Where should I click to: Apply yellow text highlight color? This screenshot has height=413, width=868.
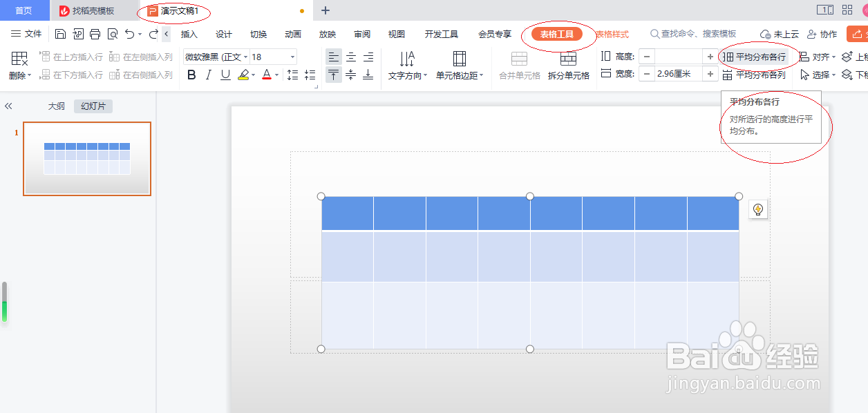243,75
